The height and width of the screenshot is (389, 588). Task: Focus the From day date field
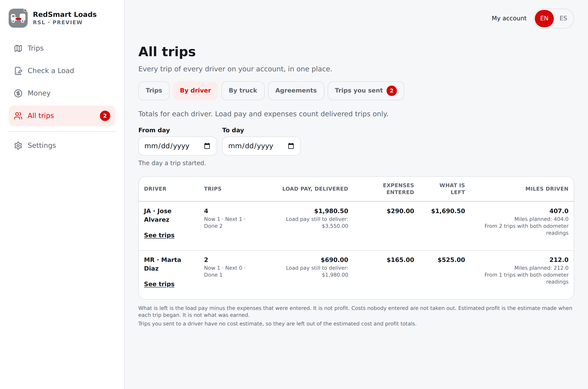[x=178, y=146]
